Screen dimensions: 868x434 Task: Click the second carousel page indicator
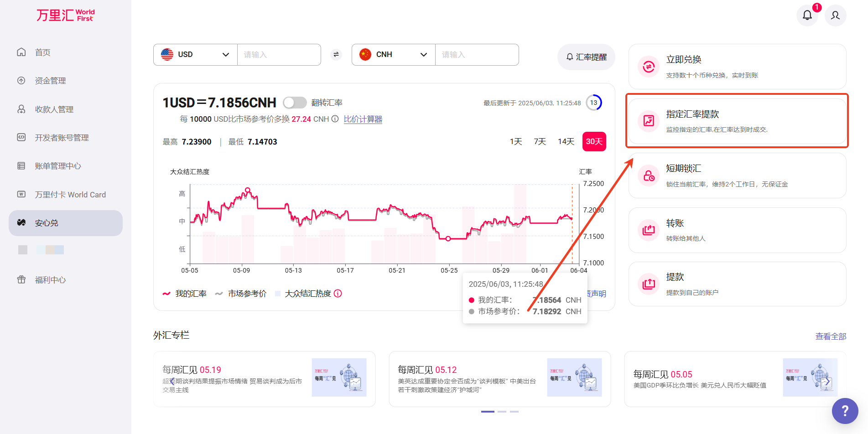[502, 412]
